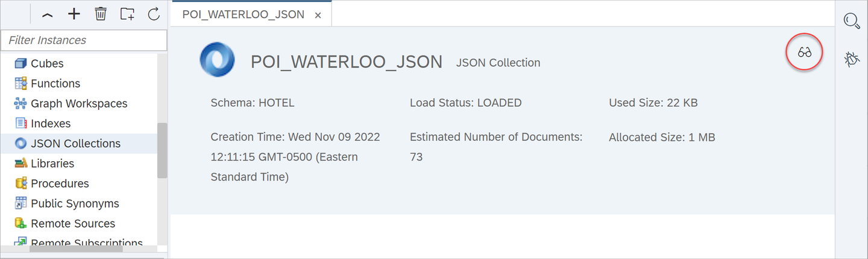Click the refresh icon in toolbar

(154, 14)
